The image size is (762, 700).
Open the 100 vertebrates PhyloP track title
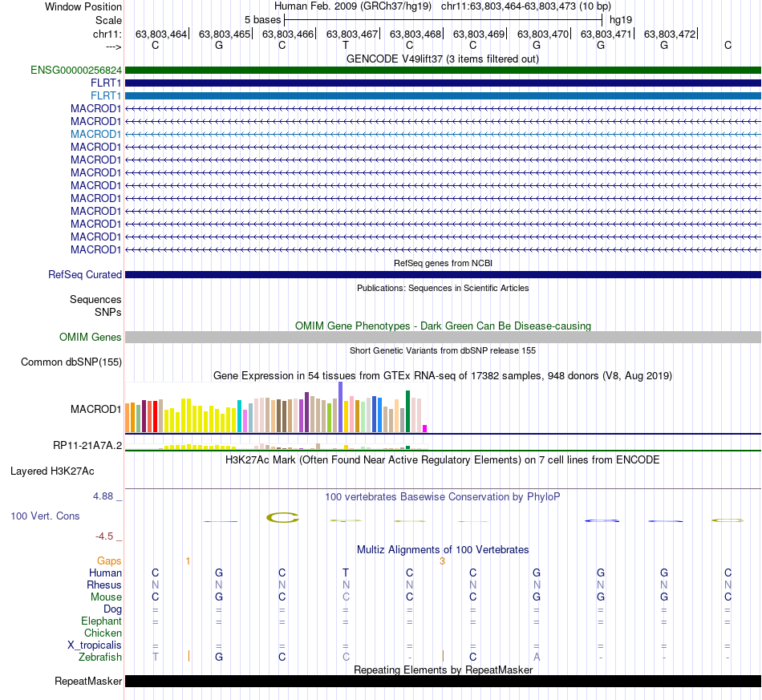click(442, 497)
